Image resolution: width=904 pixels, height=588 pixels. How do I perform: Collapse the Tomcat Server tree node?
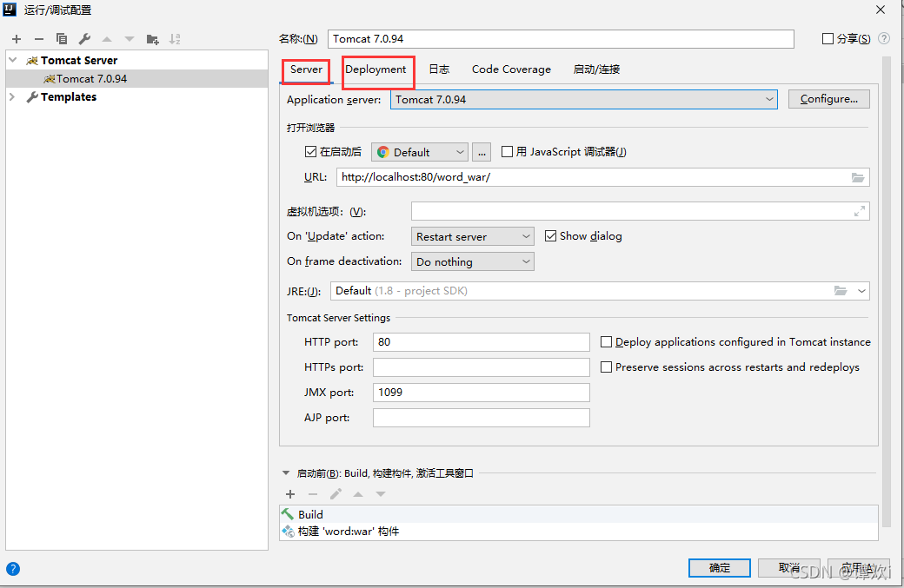(13, 60)
